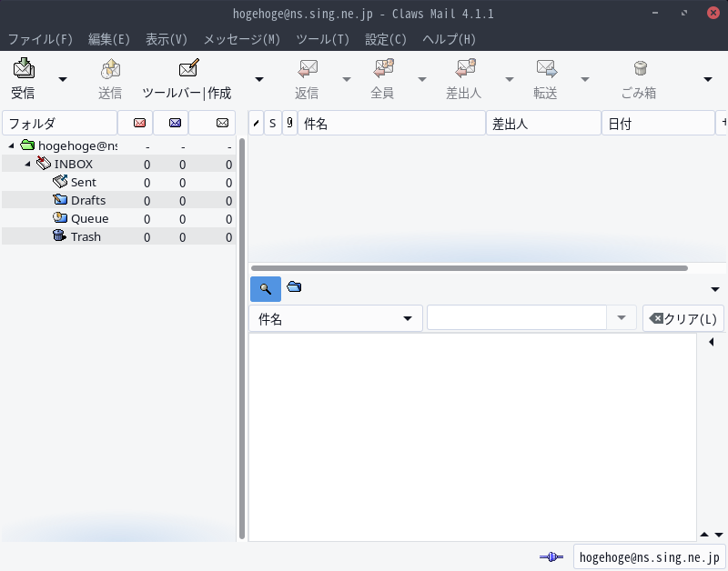Sort by 差出人 sender column header
The width and height of the screenshot is (728, 571).
pyautogui.click(x=543, y=123)
